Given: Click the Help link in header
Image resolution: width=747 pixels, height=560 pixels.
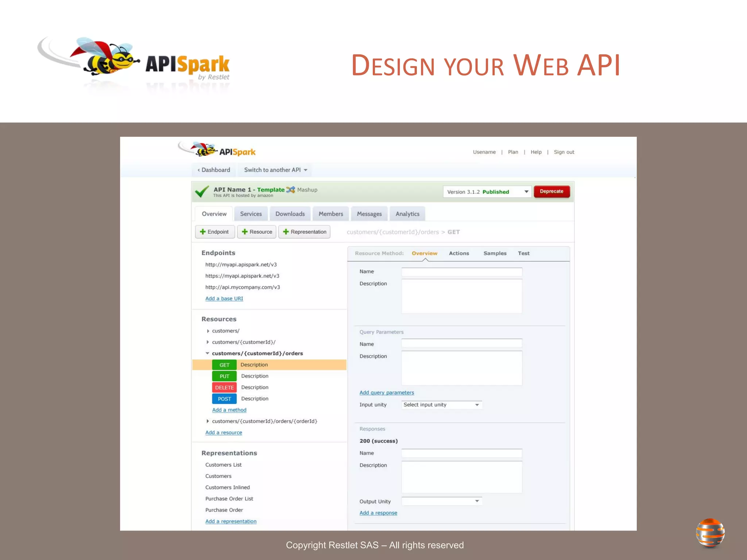Looking at the screenshot, I should [536, 152].
